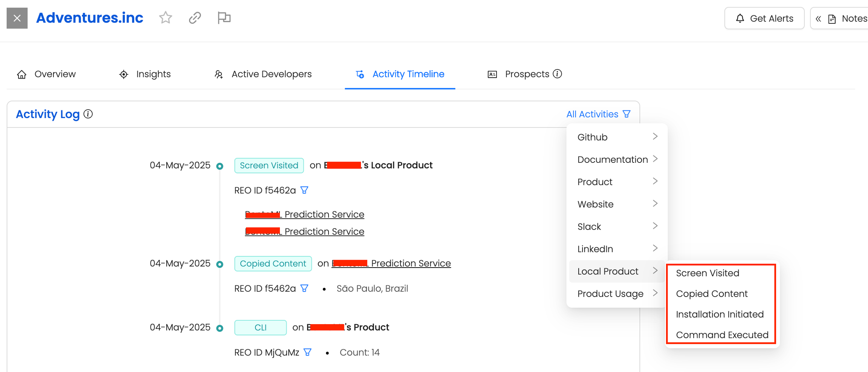Choose Installation Initiated from submenu
The height and width of the screenshot is (372, 868).
click(x=720, y=314)
